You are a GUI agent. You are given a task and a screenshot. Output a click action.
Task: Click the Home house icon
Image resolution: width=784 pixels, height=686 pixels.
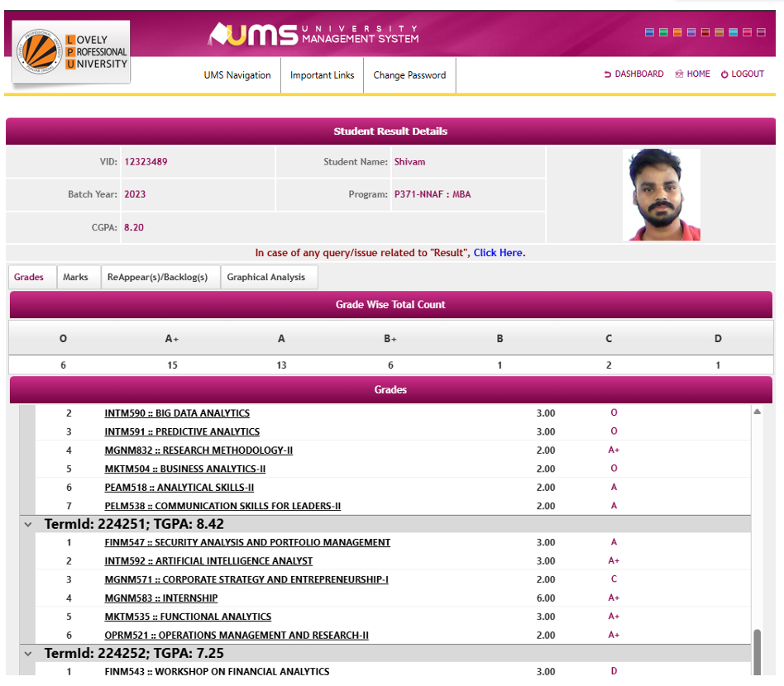(x=679, y=74)
